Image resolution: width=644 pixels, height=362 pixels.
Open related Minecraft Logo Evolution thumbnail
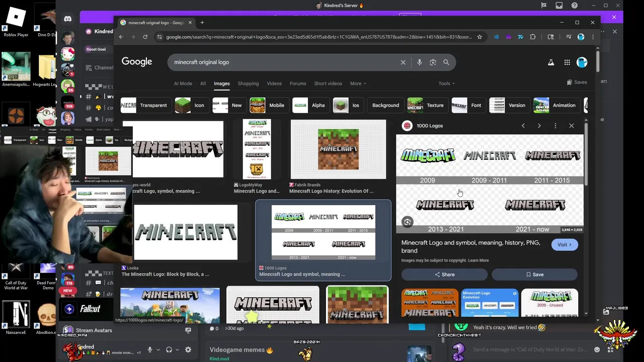[490, 303]
